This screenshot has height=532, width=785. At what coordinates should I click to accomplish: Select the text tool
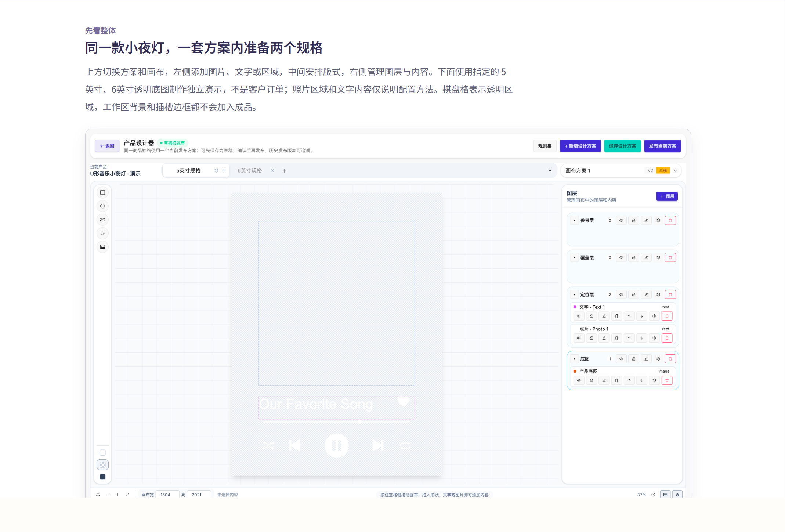pos(102,233)
